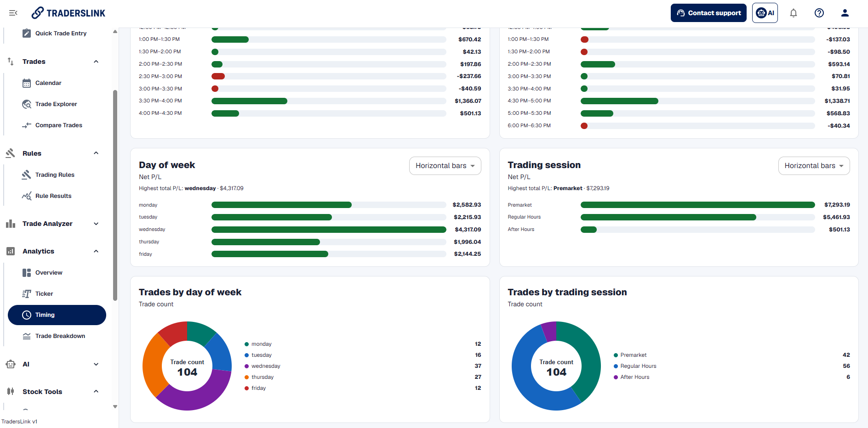Click the sidebar scrollbar thumb

coord(115,195)
